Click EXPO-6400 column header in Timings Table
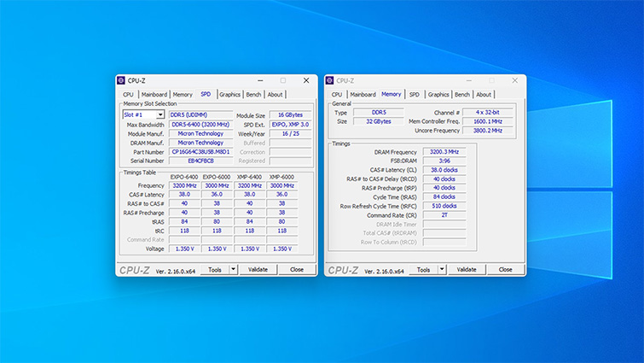 184,177
